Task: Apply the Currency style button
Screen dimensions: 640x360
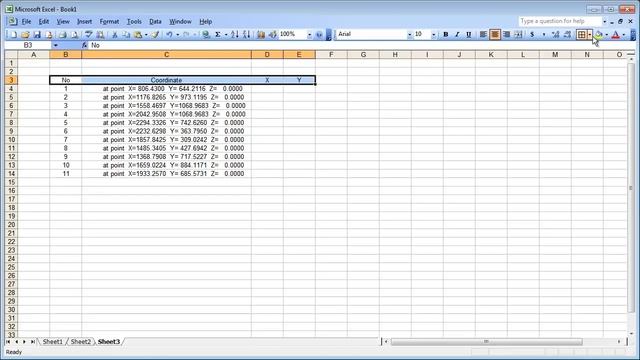Action: point(532,35)
